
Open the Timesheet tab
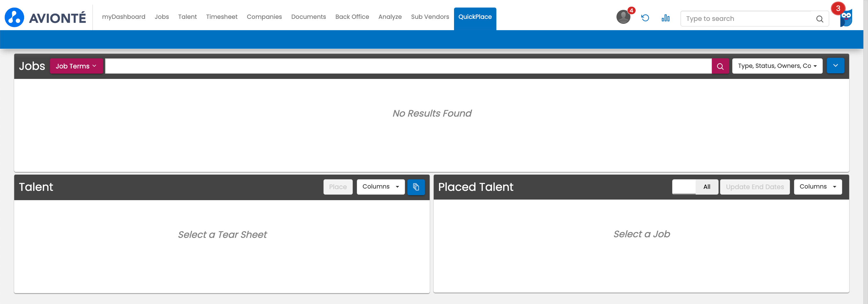(x=222, y=17)
